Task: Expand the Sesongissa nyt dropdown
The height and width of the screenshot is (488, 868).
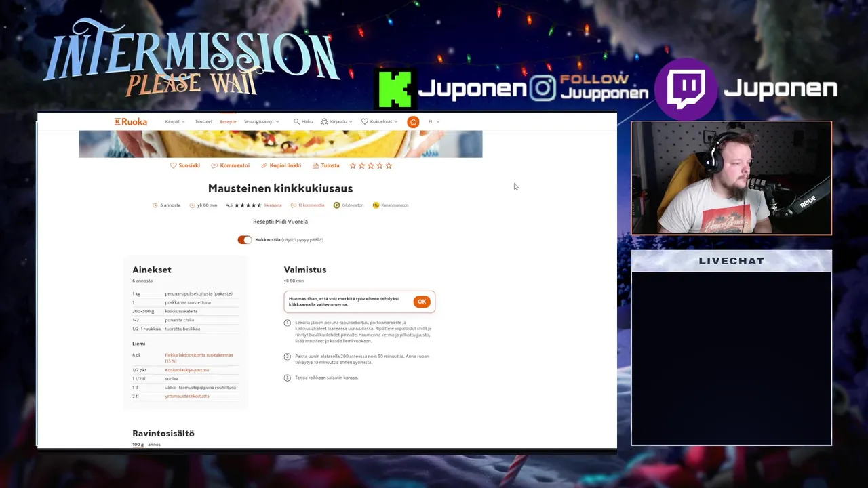Action: pos(261,121)
